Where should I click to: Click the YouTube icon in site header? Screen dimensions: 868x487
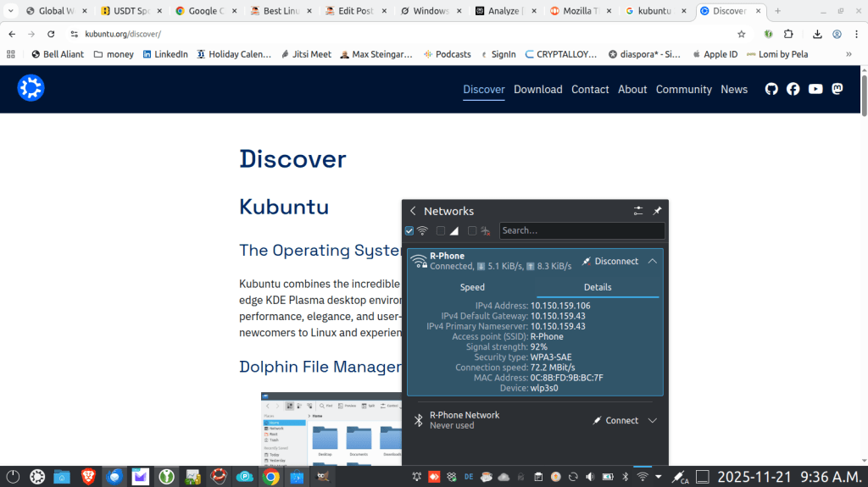tap(815, 89)
